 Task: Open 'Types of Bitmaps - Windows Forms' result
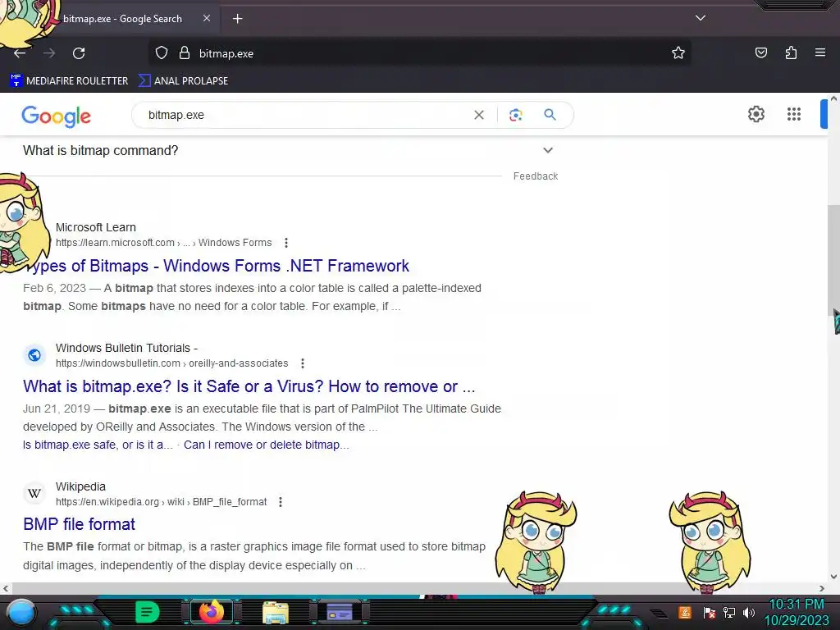[x=217, y=266]
